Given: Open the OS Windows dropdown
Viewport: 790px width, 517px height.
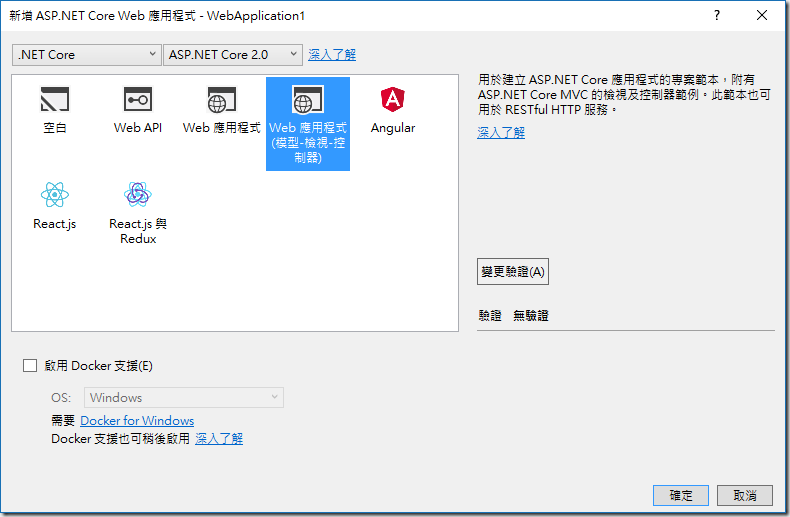Looking at the screenshot, I should [184, 398].
